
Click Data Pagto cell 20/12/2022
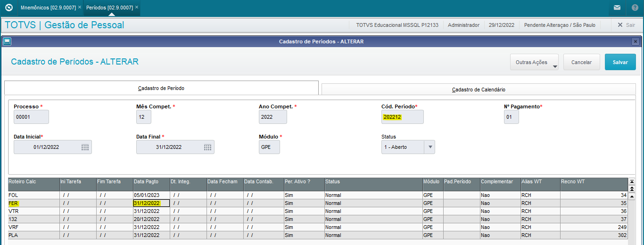pos(151,219)
